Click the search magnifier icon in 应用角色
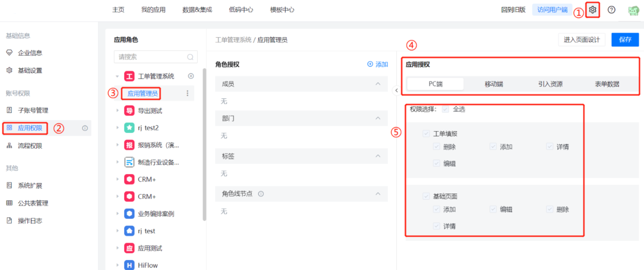The width and height of the screenshot is (644, 270). pyautogui.click(x=190, y=57)
